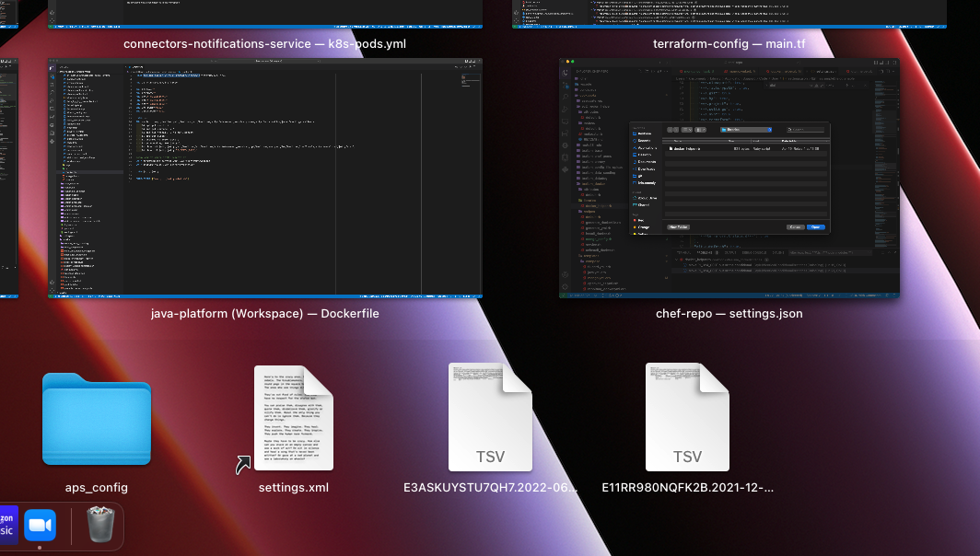Viewport: 980px width, 556px height.
Task: Select the OUTPUT tab in the bottom panel
Action: (732, 253)
